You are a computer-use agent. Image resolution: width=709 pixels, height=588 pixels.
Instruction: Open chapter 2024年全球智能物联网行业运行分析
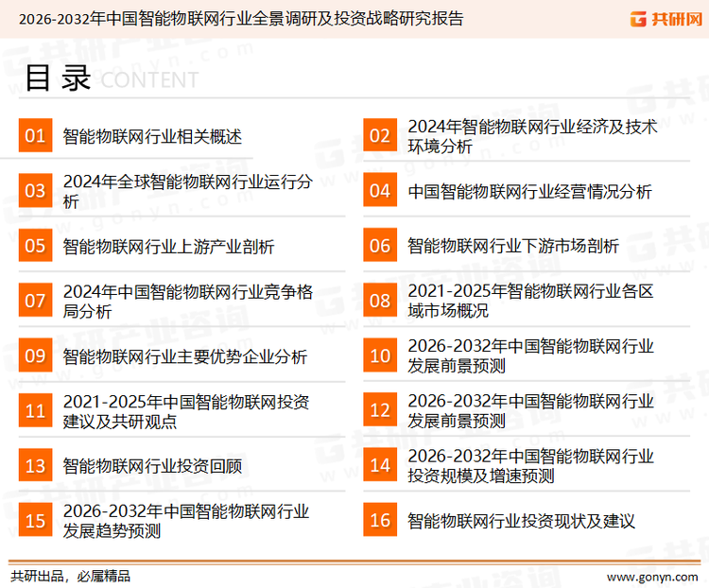point(188,191)
